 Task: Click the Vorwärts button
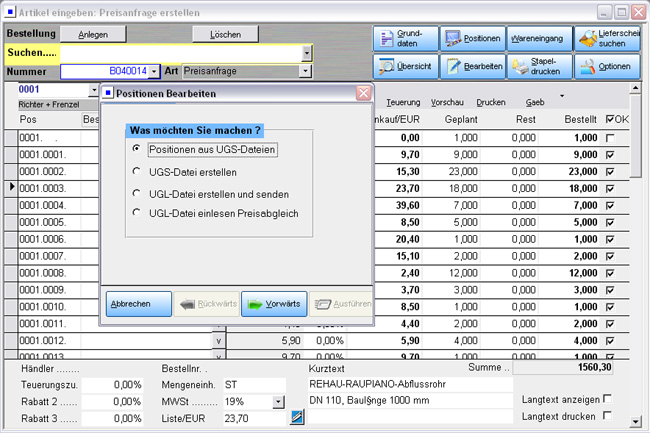pyautogui.click(x=273, y=304)
